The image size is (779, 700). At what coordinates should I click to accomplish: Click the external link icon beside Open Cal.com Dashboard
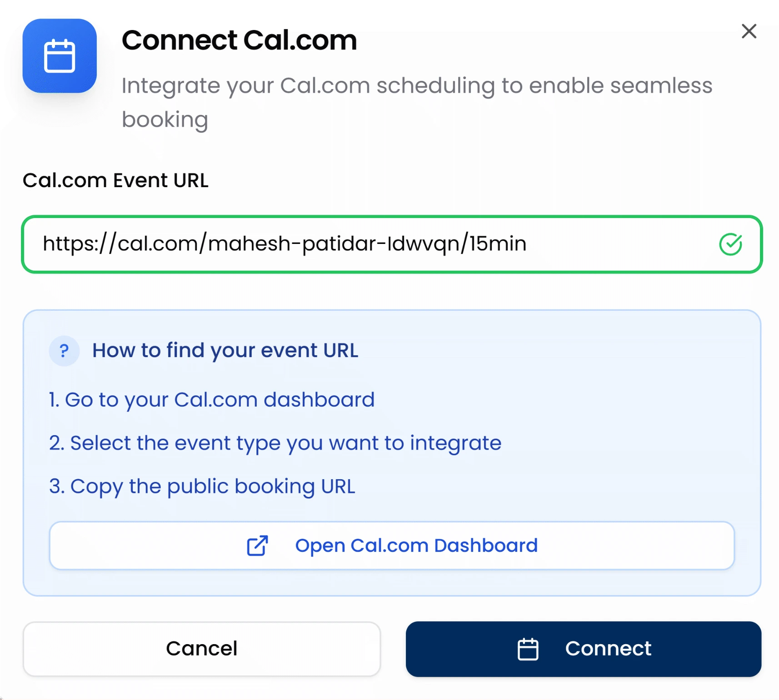[x=257, y=546]
